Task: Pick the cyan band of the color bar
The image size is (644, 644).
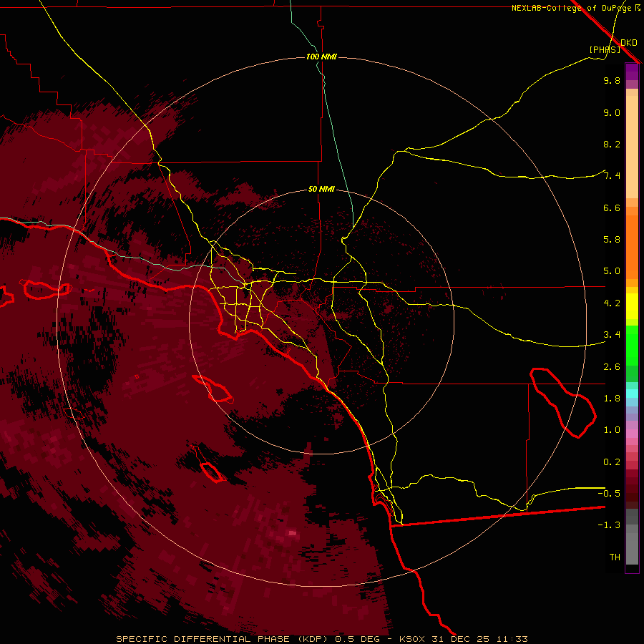Action: coord(632,394)
